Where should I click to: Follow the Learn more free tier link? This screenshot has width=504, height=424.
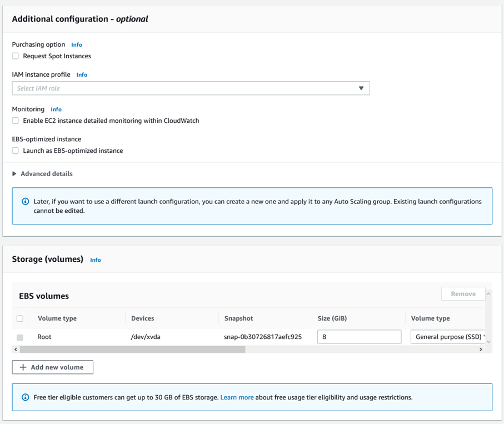tap(237, 397)
